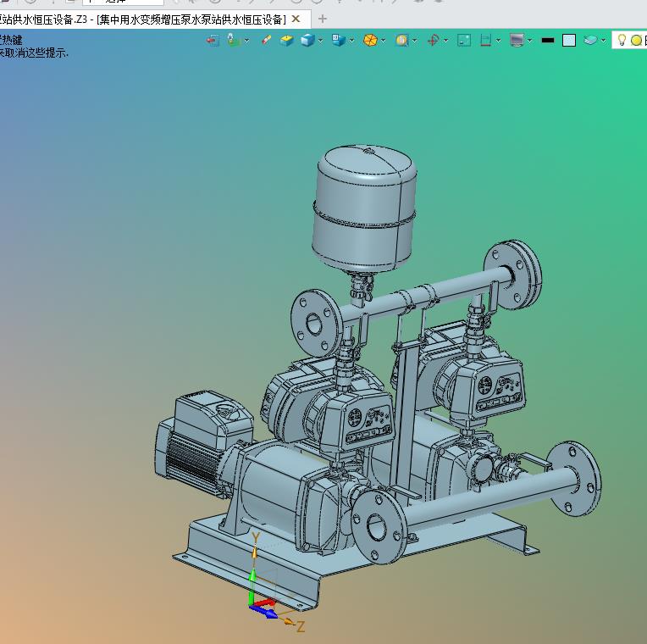The width and height of the screenshot is (647, 644).
Task: Add a new tab with the plus button
Action: click(x=323, y=19)
